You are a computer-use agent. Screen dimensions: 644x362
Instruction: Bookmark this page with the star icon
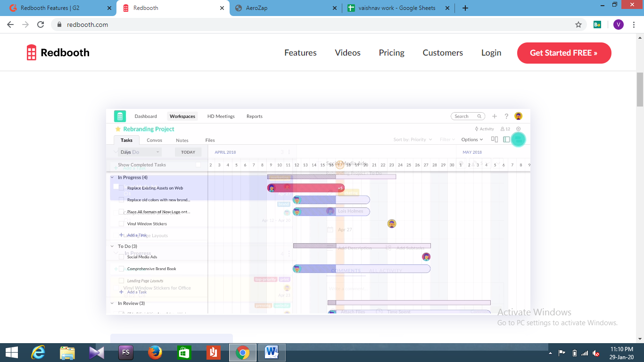tap(578, 25)
